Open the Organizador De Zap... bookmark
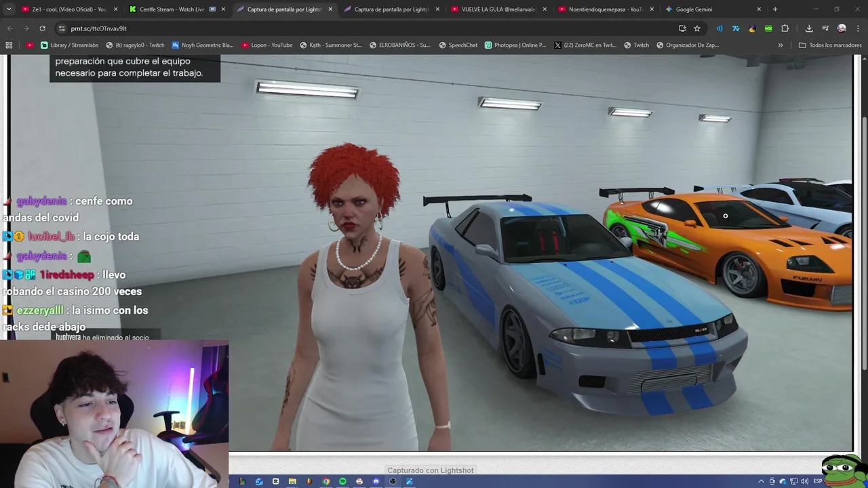The height and width of the screenshot is (488, 868). click(688, 45)
